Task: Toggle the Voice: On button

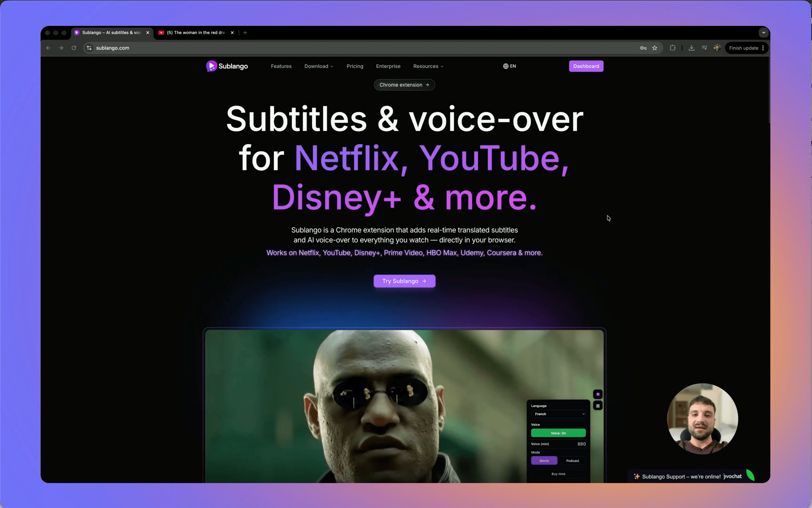Action: click(558, 433)
